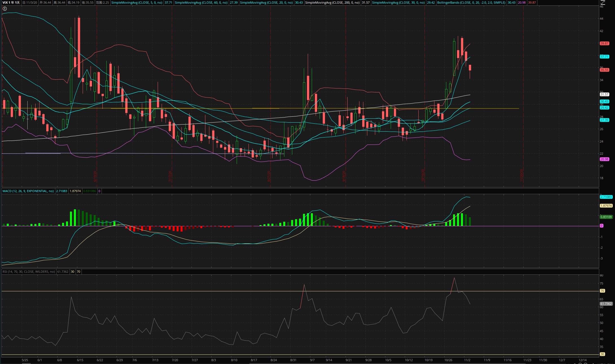Click MACD average value 1.87974 in header
The image size is (615, 364).
pos(75,191)
